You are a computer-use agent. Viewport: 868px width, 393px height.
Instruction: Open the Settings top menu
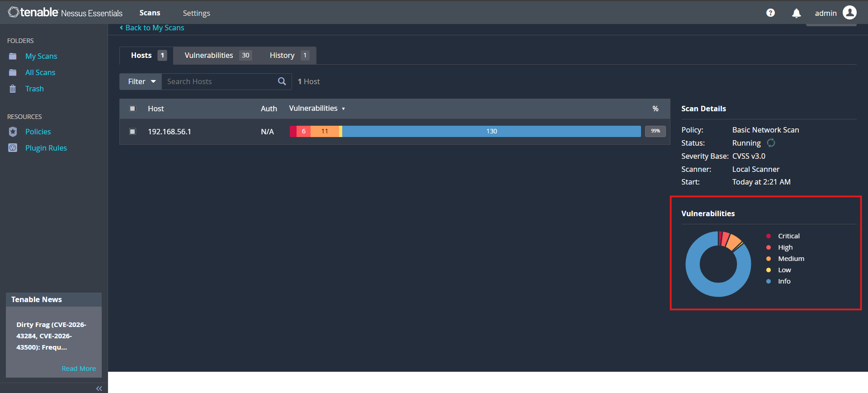click(196, 13)
